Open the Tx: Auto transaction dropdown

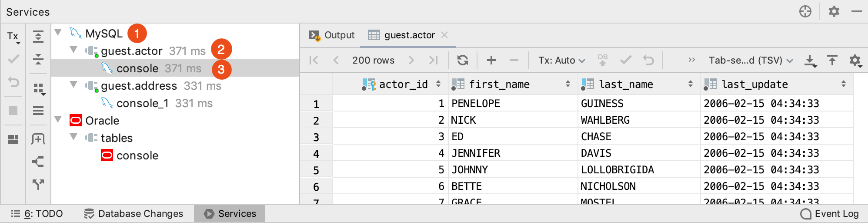(x=561, y=60)
